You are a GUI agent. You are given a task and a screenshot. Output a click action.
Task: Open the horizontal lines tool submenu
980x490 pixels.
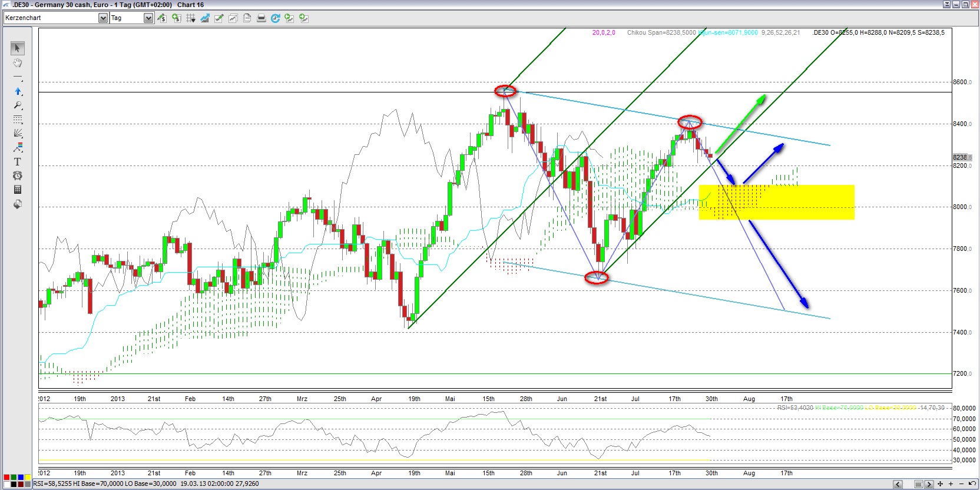click(17, 120)
